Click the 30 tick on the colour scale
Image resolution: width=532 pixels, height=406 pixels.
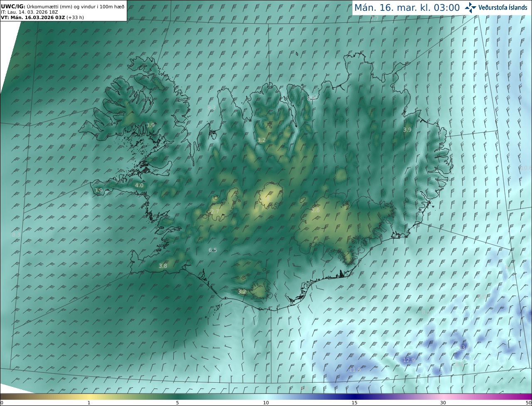pyautogui.click(x=443, y=403)
